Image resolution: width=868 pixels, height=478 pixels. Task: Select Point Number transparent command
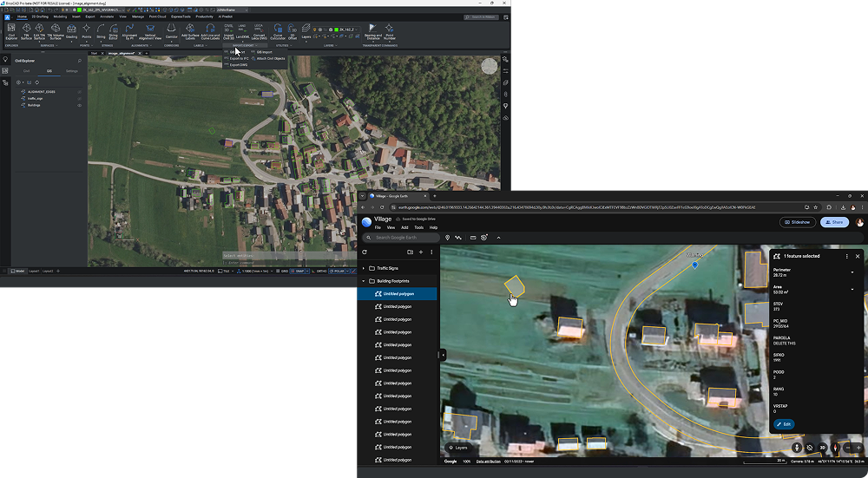[390, 31]
